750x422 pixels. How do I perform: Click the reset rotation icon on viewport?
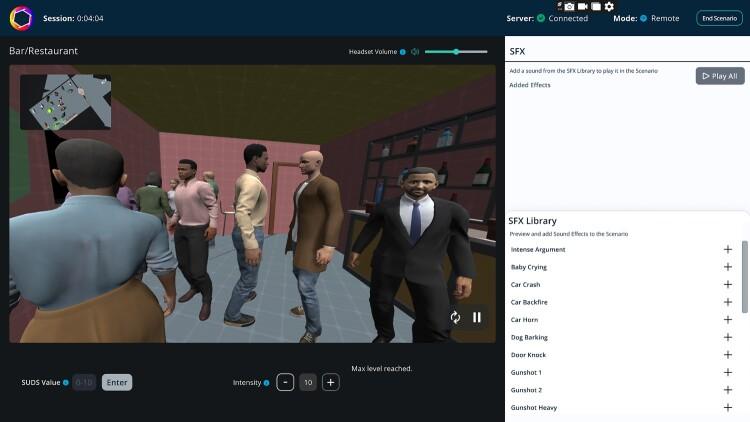(456, 317)
